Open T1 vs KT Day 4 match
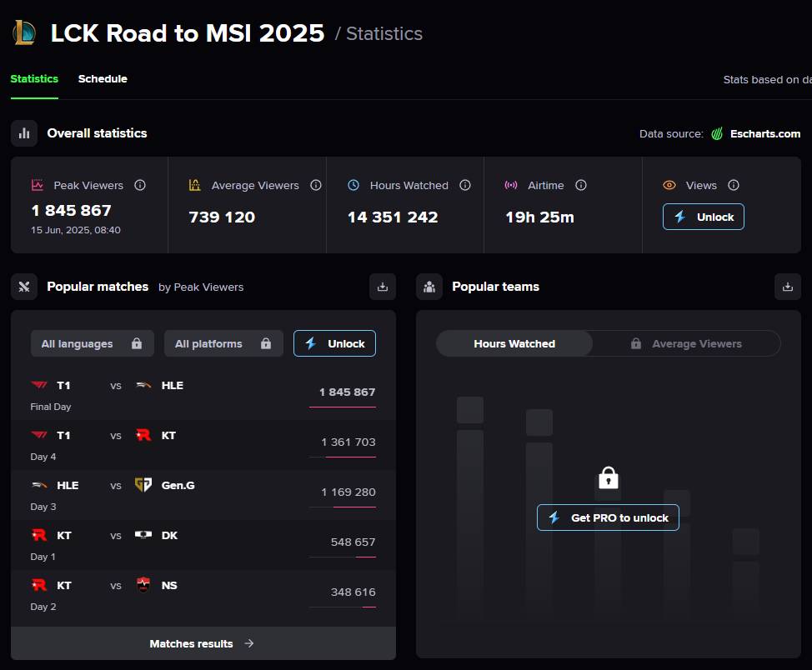Screen dimensions: 812x670 (x=203, y=445)
